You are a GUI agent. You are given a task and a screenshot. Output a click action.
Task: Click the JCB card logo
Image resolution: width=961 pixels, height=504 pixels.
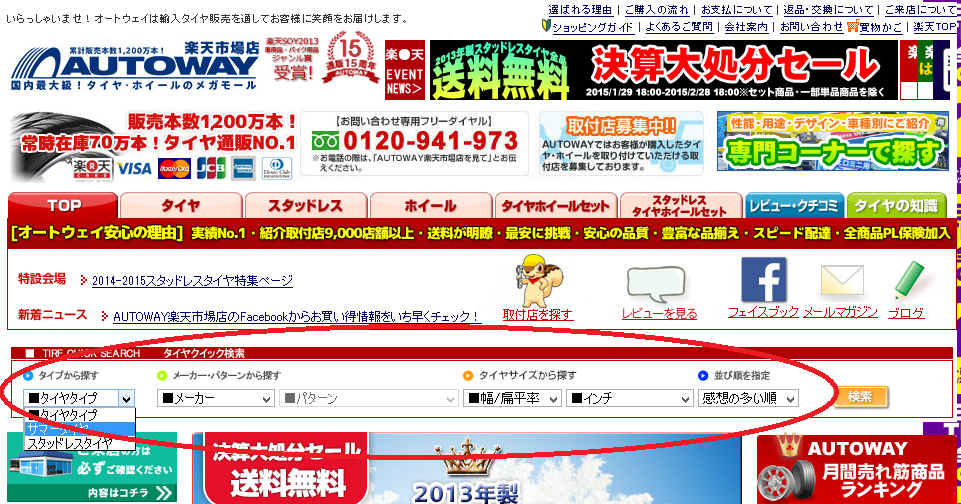click(x=211, y=168)
